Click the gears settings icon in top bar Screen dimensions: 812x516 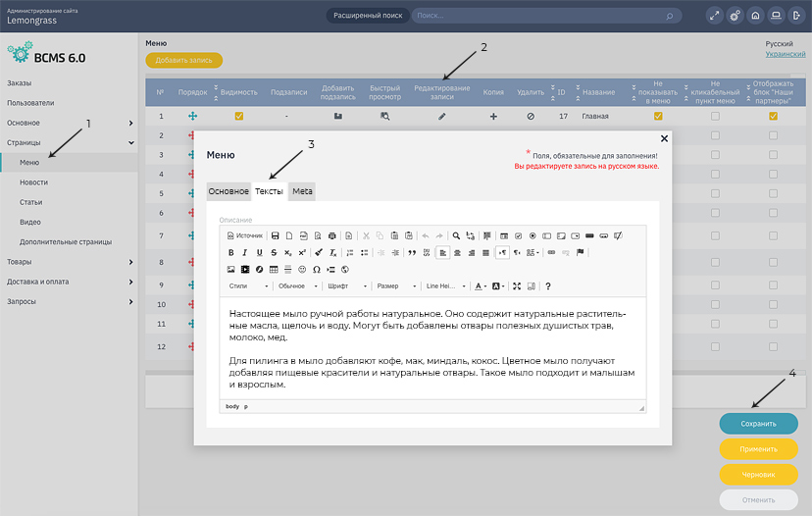pos(735,16)
